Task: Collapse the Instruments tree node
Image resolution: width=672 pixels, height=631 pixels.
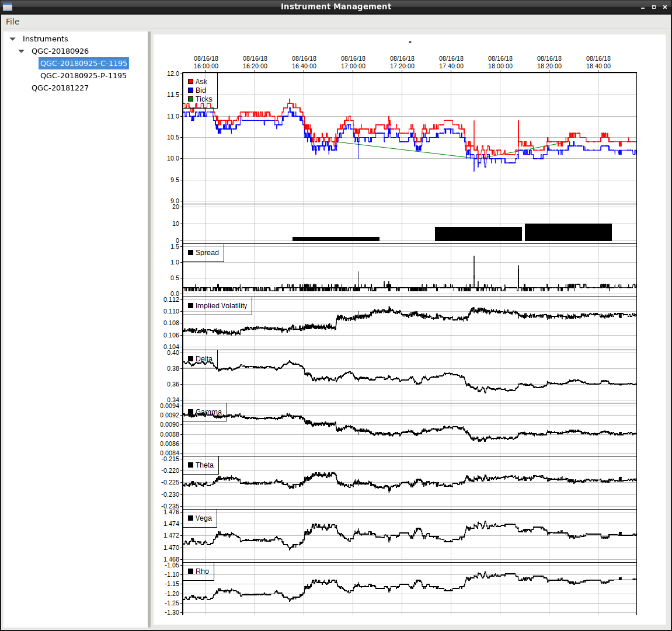Action: [13, 39]
